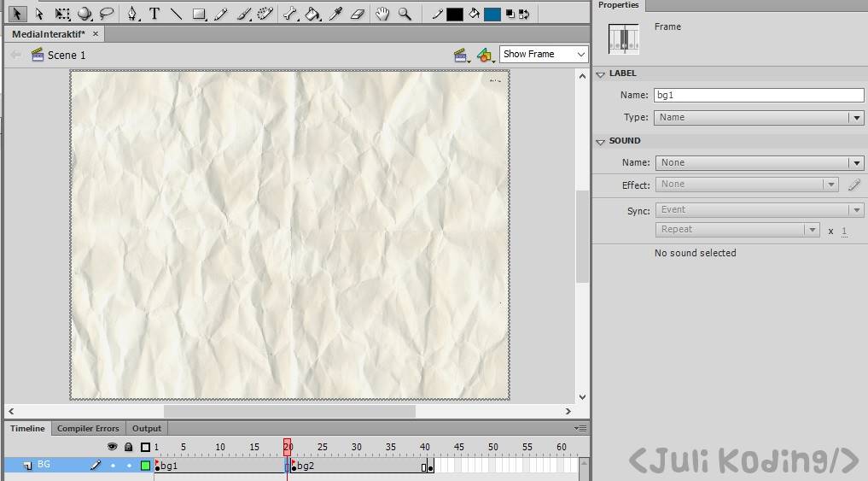Select the Eraser tool
Viewport: 868px width, 481px height.
(358, 14)
